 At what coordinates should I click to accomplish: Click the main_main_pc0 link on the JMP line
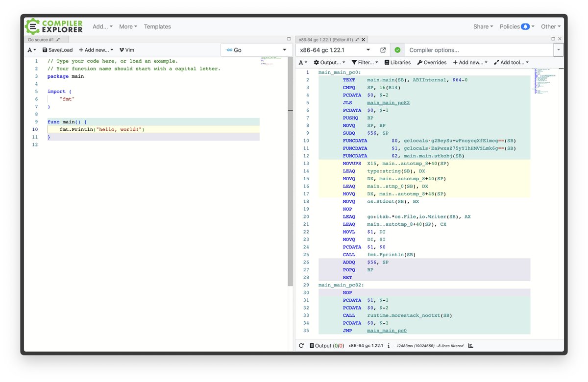(387, 331)
